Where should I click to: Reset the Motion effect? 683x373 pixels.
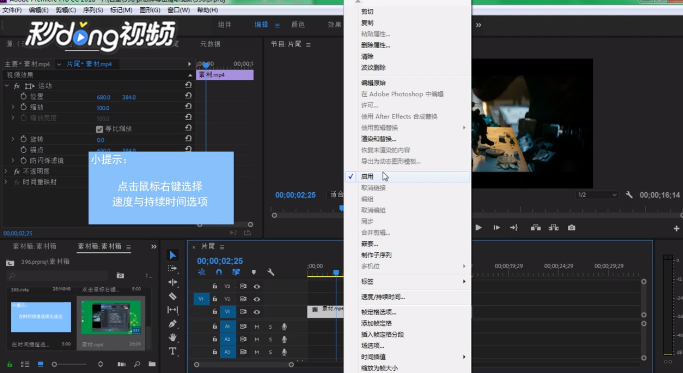pos(188,85)
